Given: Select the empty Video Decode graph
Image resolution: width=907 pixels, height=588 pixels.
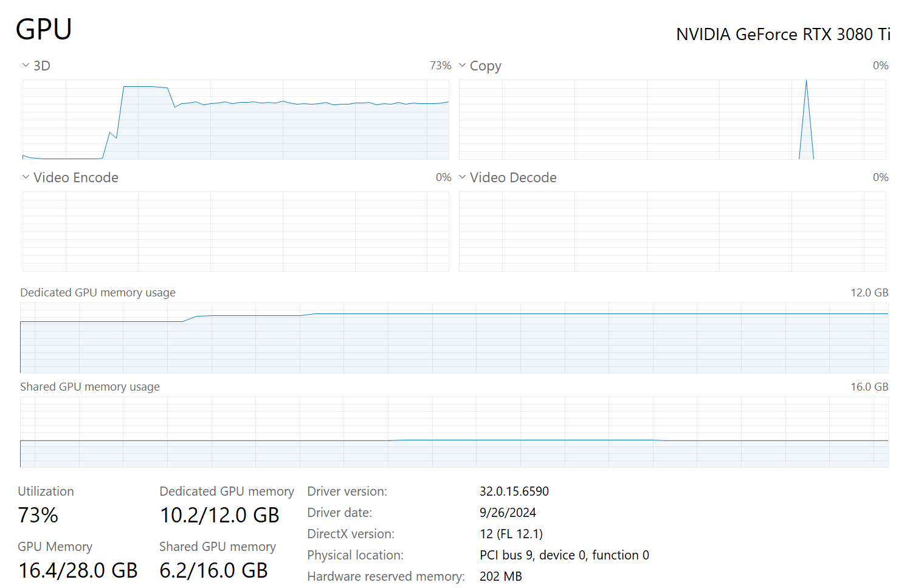Looking at the screenshot, I should pyautogui.click(x=672, y=231).
